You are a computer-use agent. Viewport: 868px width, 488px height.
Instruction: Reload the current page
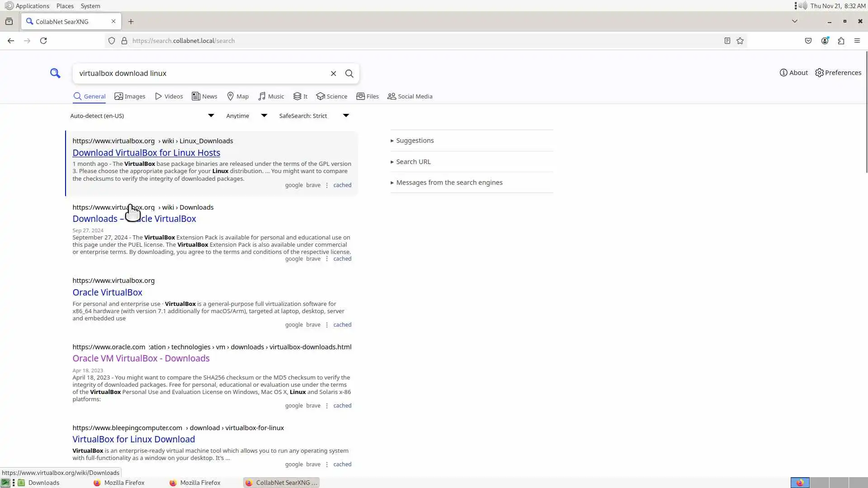(43, 41)
